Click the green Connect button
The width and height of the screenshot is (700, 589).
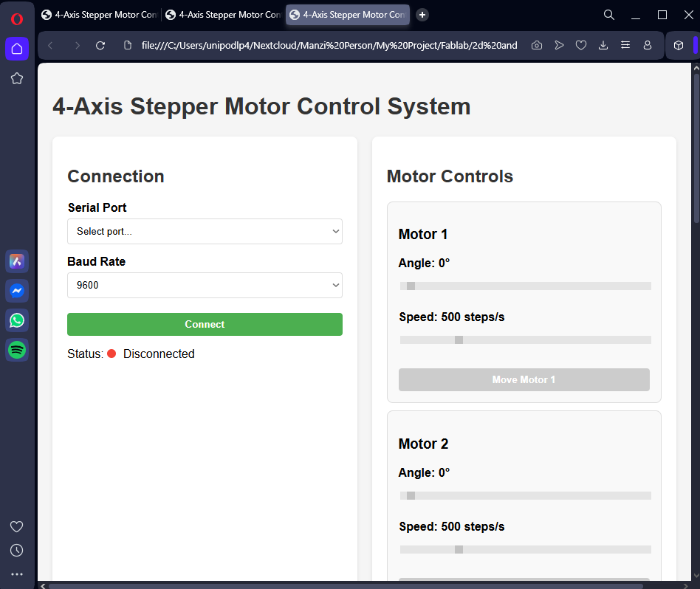205,325
